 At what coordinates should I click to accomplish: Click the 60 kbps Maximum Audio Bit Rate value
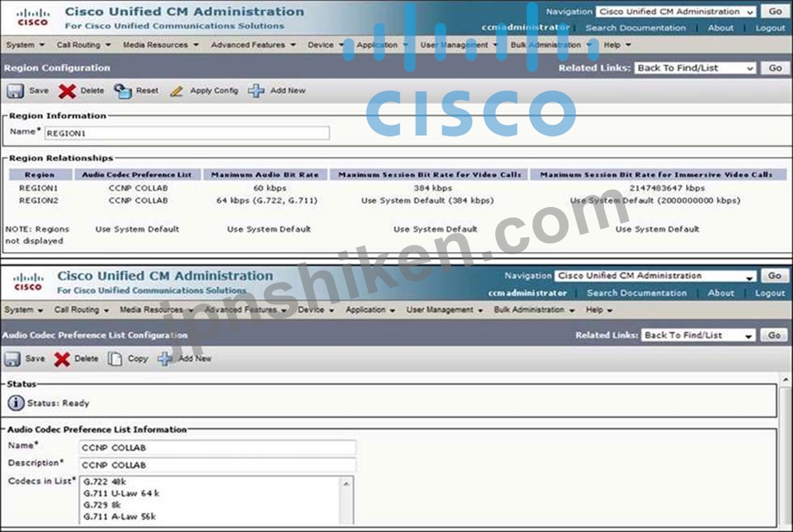[x=270, y=188]
